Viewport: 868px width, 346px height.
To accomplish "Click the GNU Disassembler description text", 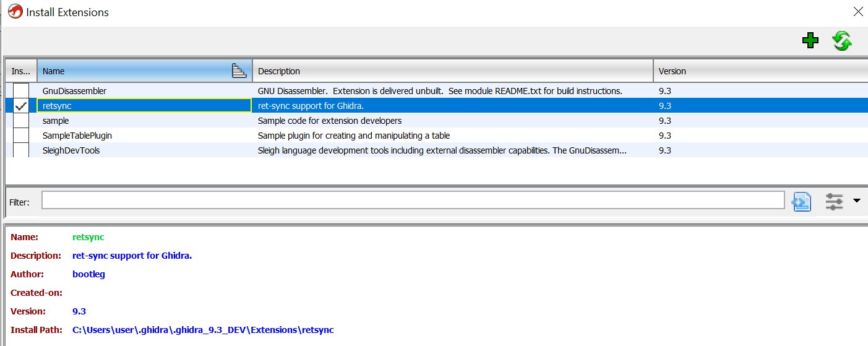I will click(440, 91).
